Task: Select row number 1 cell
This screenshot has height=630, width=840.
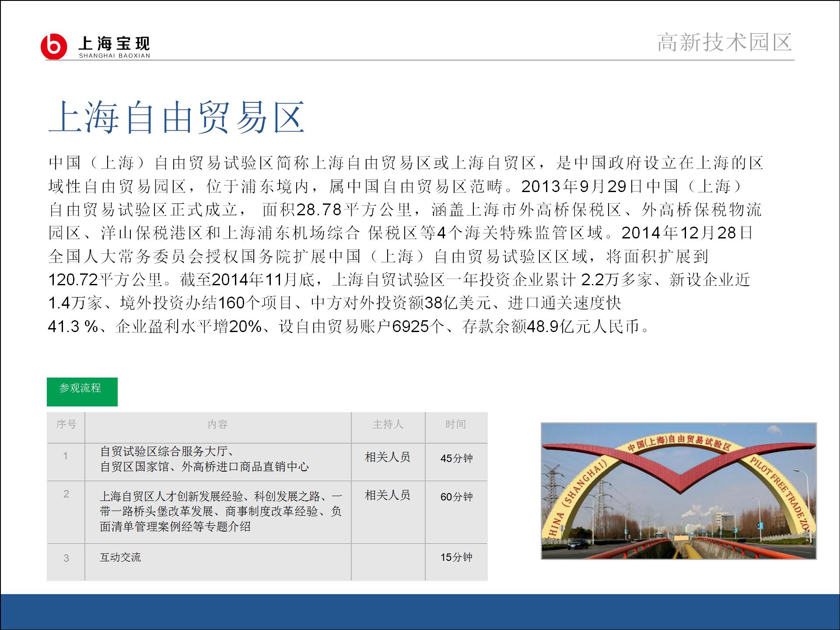Action: coord(66,462)
